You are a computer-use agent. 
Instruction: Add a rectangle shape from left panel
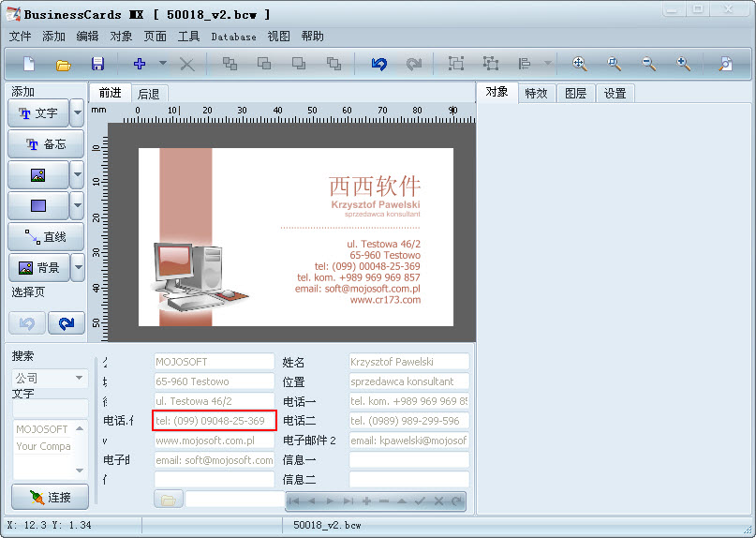click(x=38, y=205)
